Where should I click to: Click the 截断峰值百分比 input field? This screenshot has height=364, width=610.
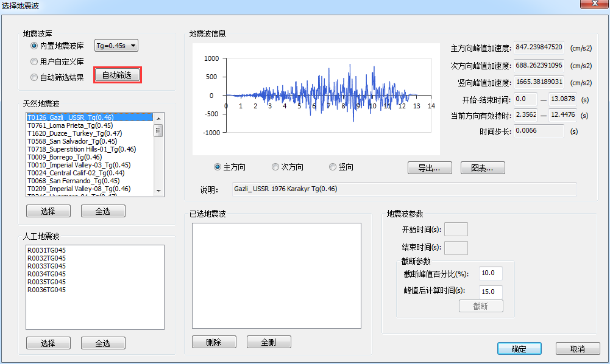tap(491, 273)
